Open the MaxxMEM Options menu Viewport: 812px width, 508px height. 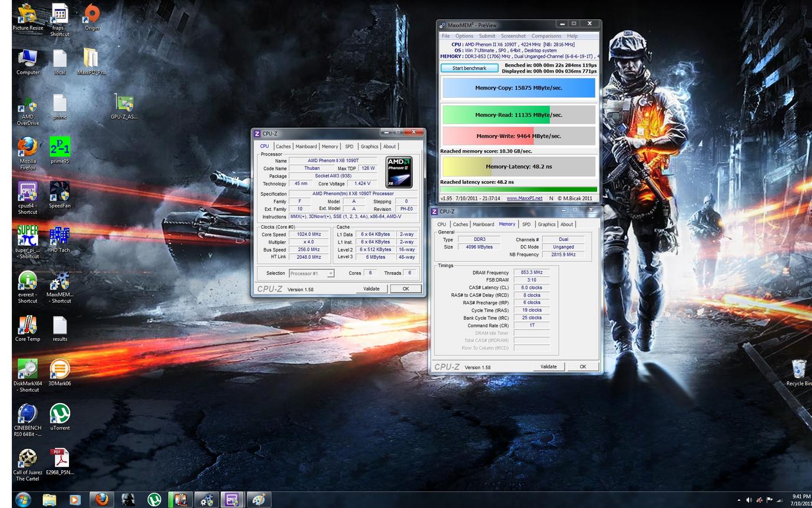pos(464,36)
